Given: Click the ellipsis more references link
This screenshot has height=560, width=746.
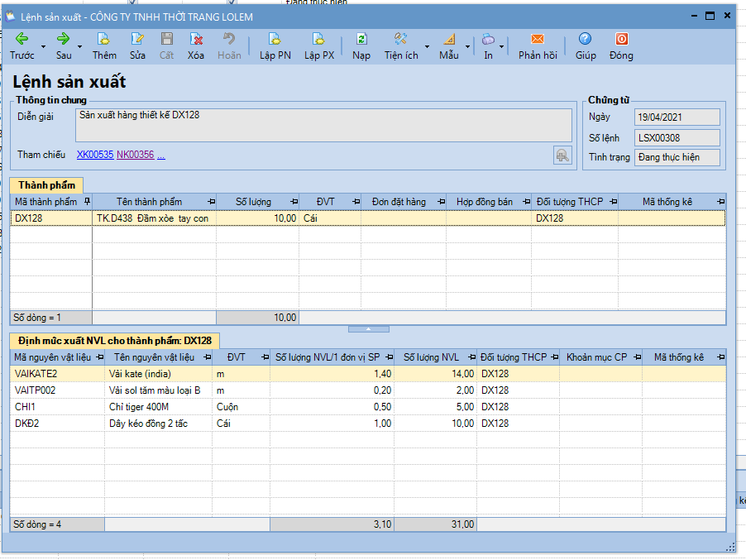Looking at the screenshot, I should pyautogui.click(x=161, y=155).
